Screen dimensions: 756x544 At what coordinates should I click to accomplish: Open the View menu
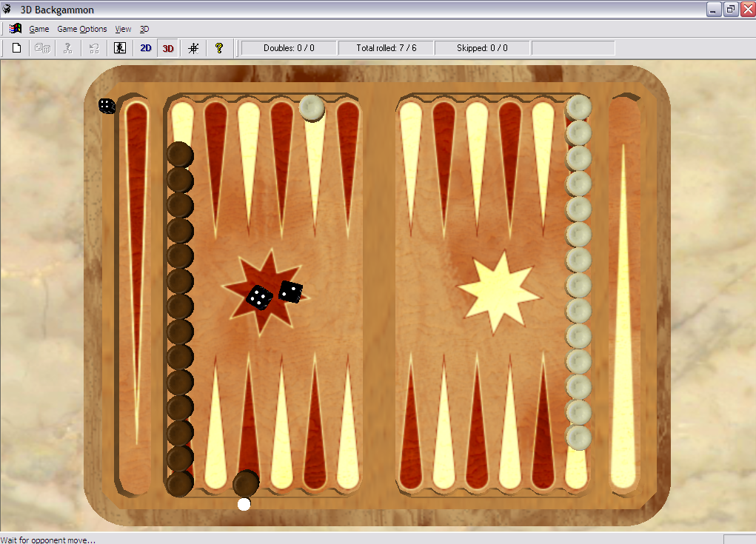click(123, 29)
